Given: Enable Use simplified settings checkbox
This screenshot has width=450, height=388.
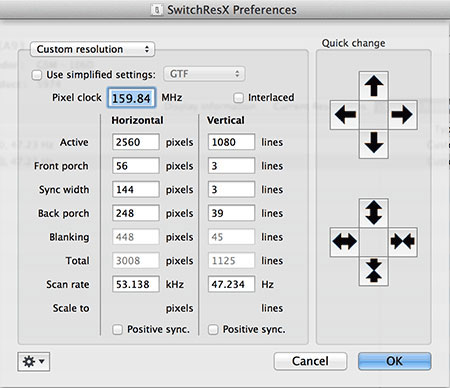Looking at the screenshot, I should (x=37, y=75).
